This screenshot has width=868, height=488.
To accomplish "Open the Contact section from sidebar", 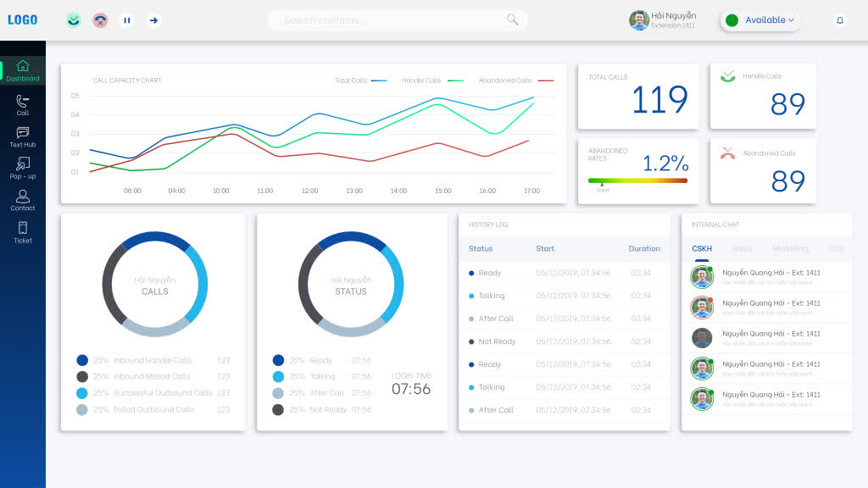I will tap(22, 202).
